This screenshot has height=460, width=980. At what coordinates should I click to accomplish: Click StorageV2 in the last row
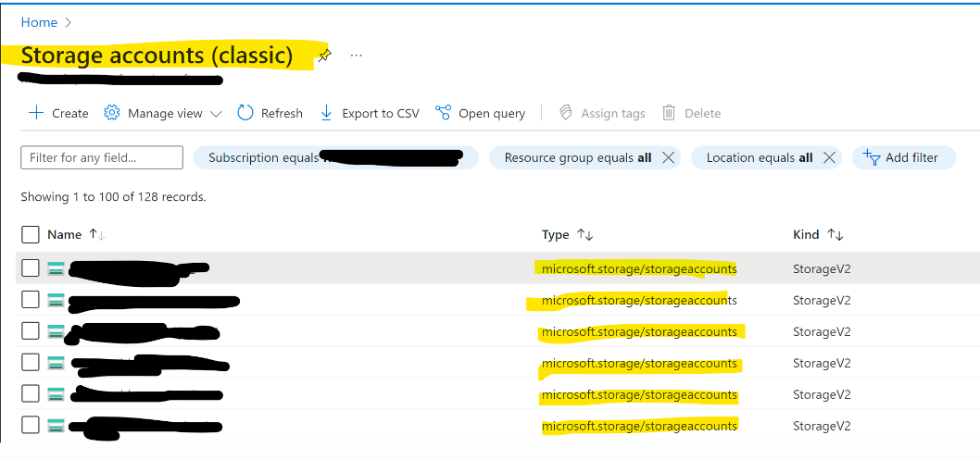tap(822, 426)
